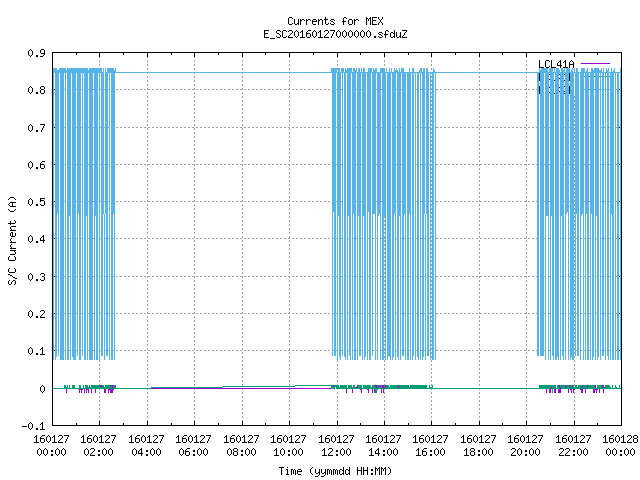Click the y-axis tick label "0.1"
Screen dimensions: 640x480
36,351
